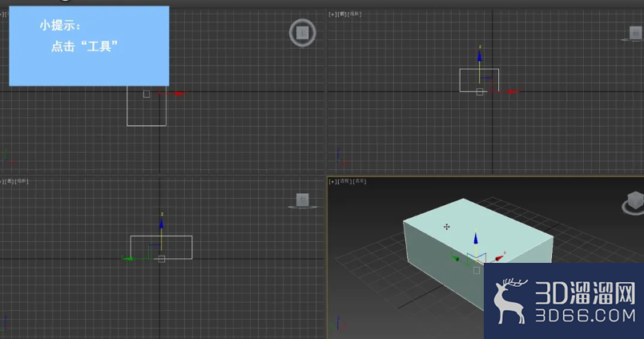The image size is (644, 339).
Task: Click the ViewCube in the left viewport
Action: tap(303, 200)
